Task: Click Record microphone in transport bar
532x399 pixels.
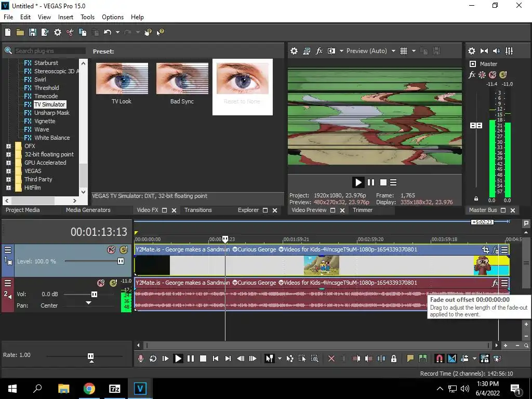Action: tap(140, 358)
